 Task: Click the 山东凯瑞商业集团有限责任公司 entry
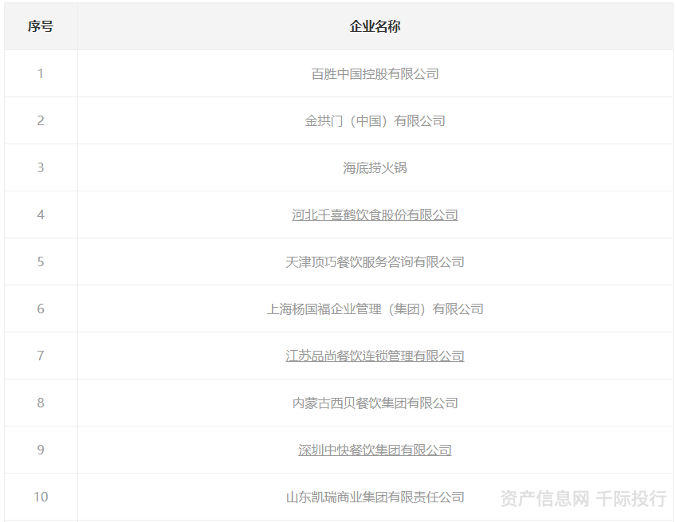(x=375, y=497)
